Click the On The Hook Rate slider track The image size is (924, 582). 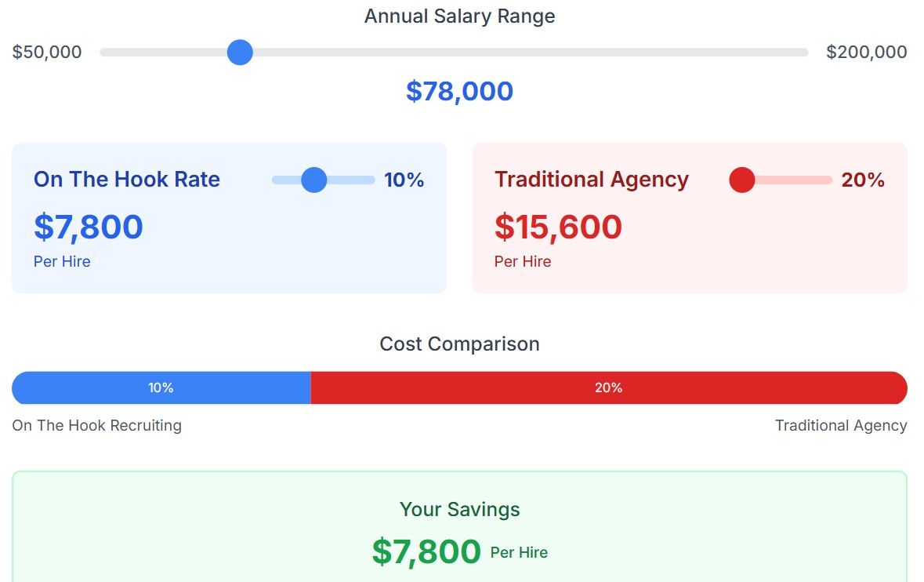357,180
